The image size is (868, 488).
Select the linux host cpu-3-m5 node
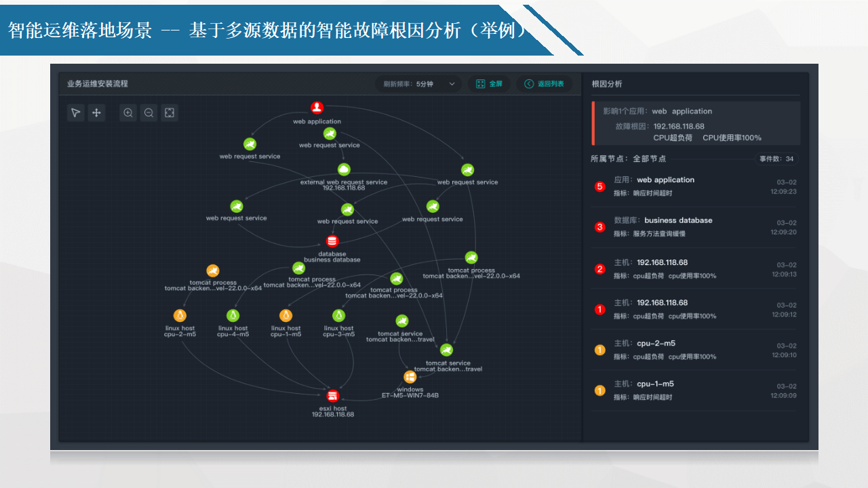coord(338,316)
